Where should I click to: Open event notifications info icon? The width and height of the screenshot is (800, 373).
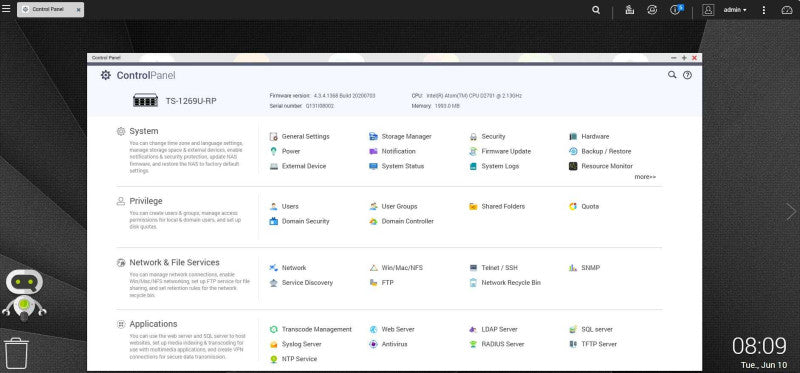click(676, 10)
